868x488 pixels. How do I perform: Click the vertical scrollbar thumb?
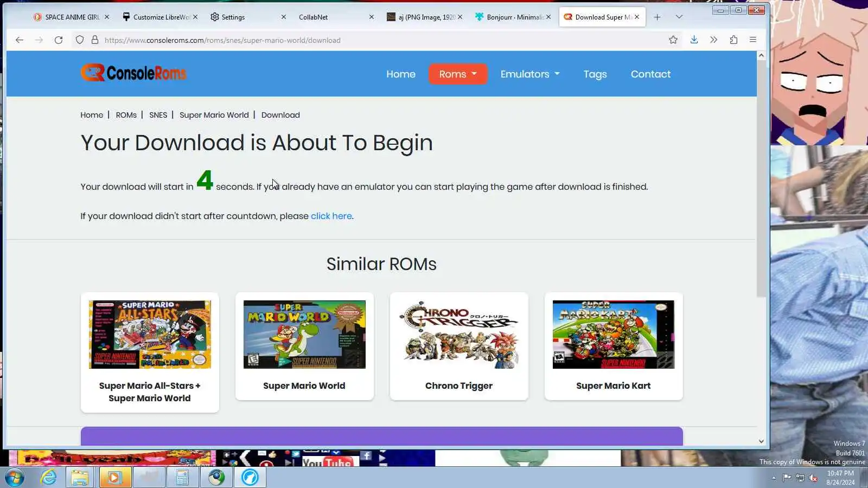coord(761,178)
